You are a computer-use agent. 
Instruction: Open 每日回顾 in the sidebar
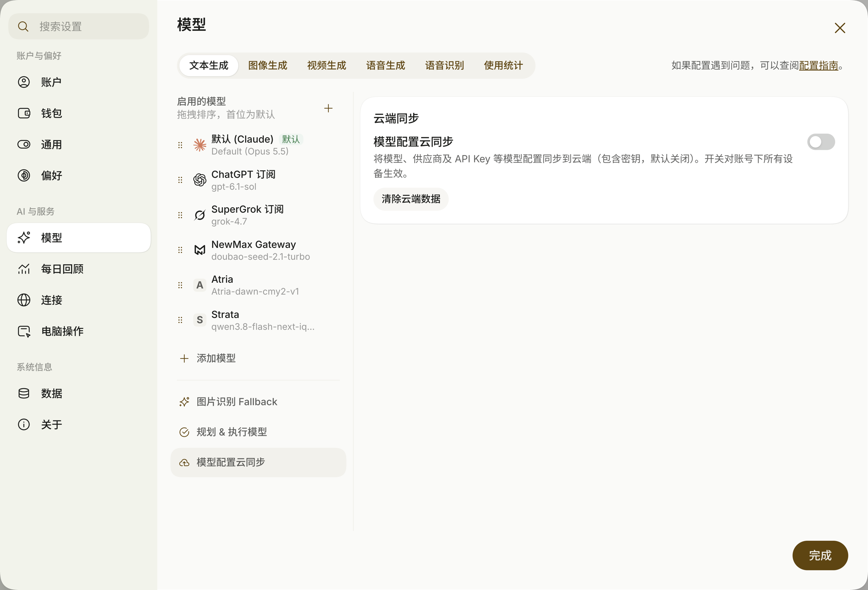79,269
